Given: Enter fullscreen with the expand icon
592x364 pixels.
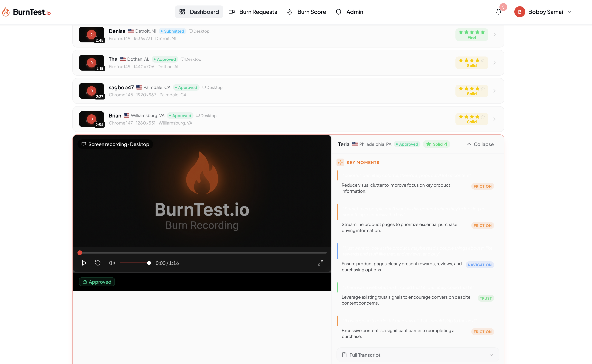Looking at the screenshot, I should (x=320, y=263).
